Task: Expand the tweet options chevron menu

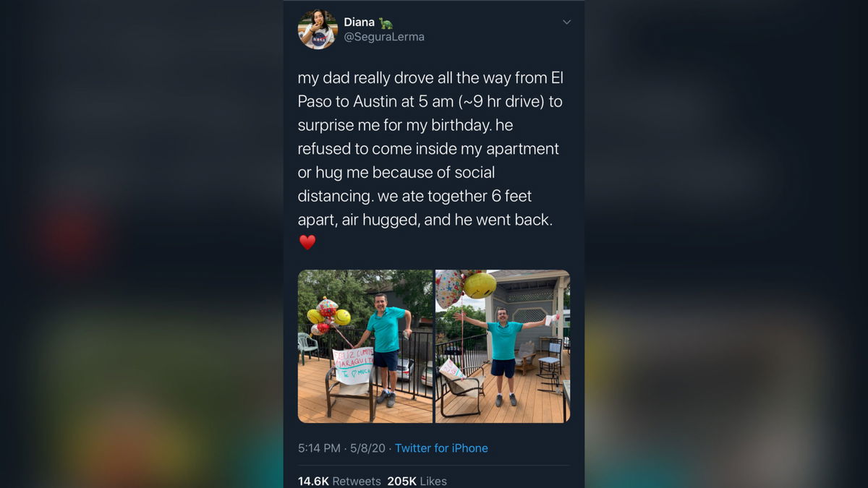Action: [566, 22]
